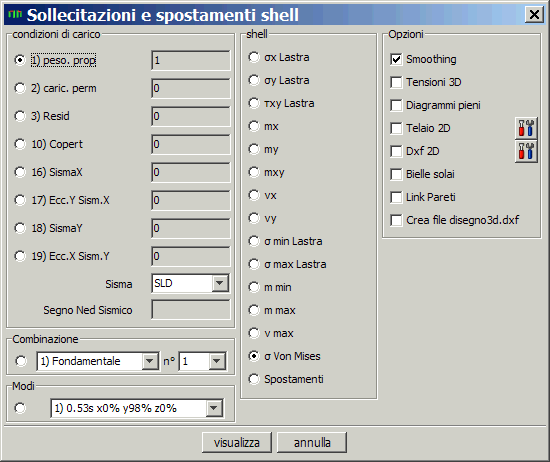Check Crea file disegno3d.dxf
Image resolution: width=550 pixels, height=462 pixels.
396,220
